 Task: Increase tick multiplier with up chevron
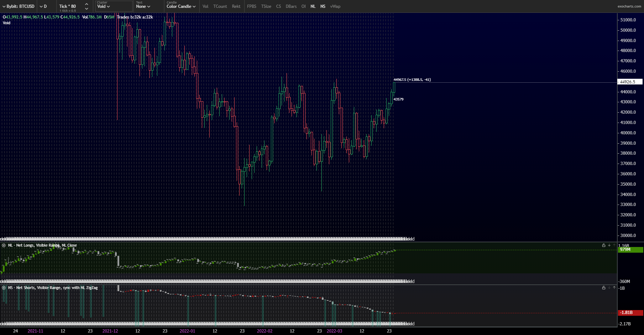coord(87,4)
